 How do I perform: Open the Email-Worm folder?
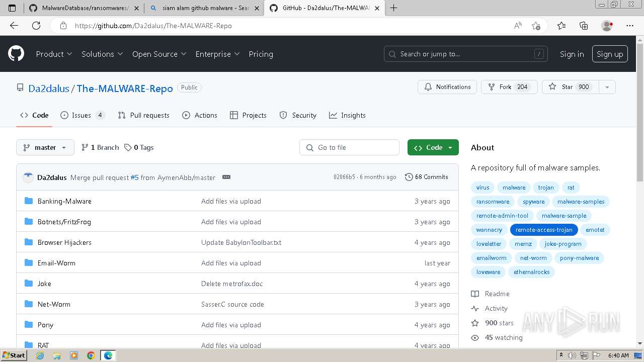(56, 263)
